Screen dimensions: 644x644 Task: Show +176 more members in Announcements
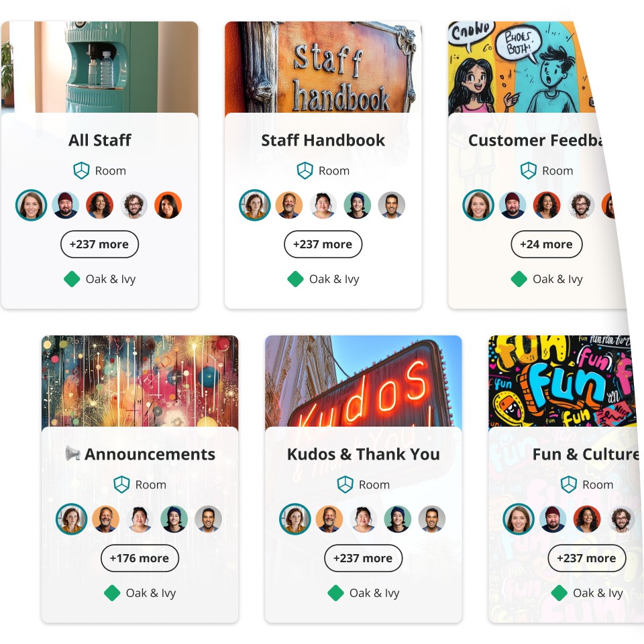pyautogui.click(x=140, y=557)
